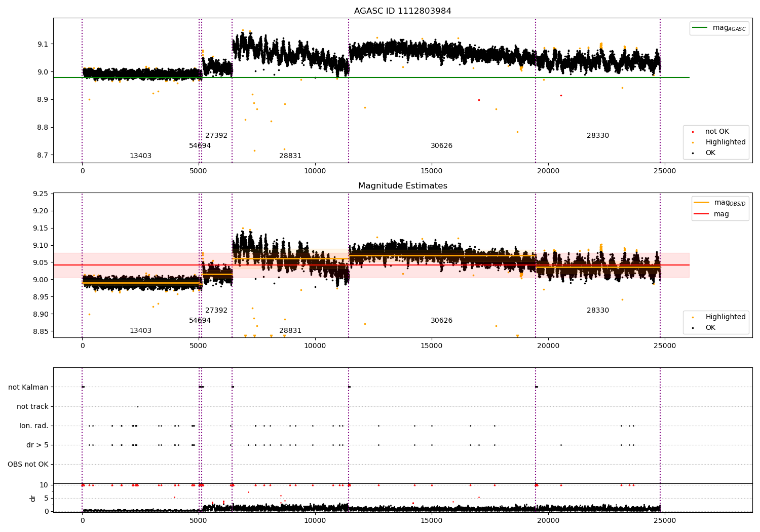This screenshot has height=532, width=760.
Task: Select the 'not OK' legend entry
Action: point(717,132)
